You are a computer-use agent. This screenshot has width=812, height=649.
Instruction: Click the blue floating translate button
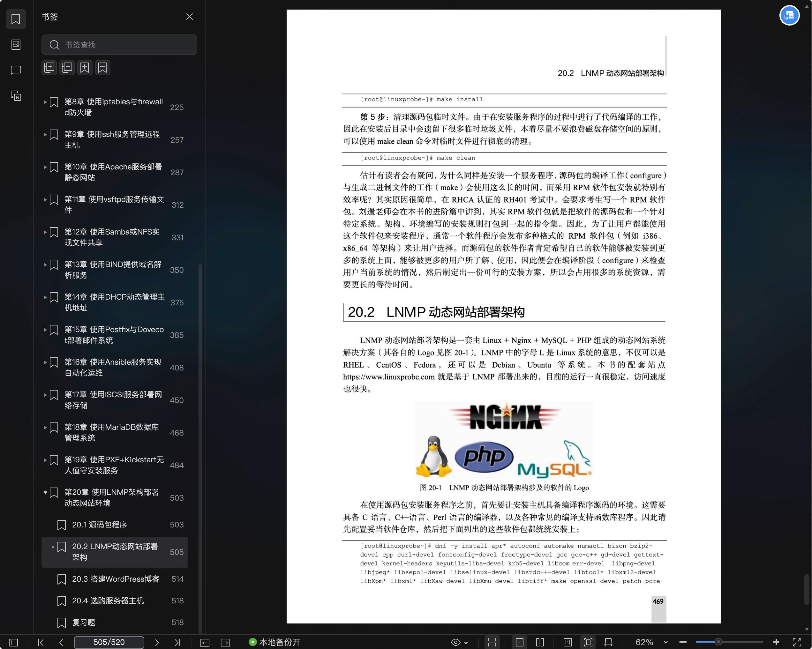(789, 15)
